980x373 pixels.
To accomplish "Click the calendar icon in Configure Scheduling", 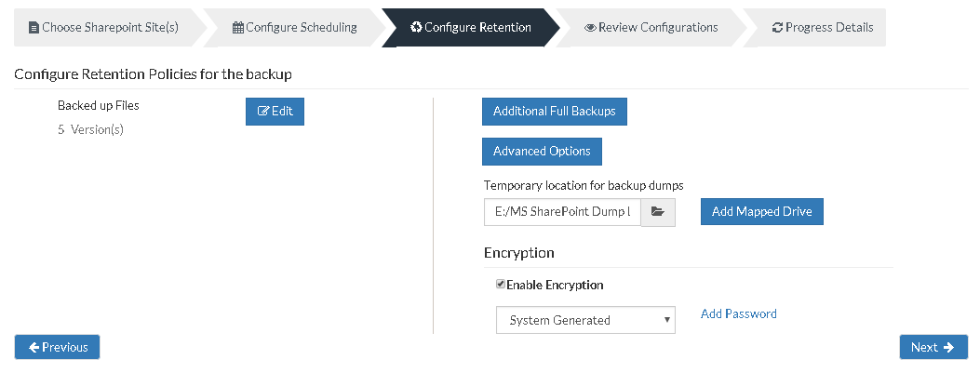I will click(238, 28).
